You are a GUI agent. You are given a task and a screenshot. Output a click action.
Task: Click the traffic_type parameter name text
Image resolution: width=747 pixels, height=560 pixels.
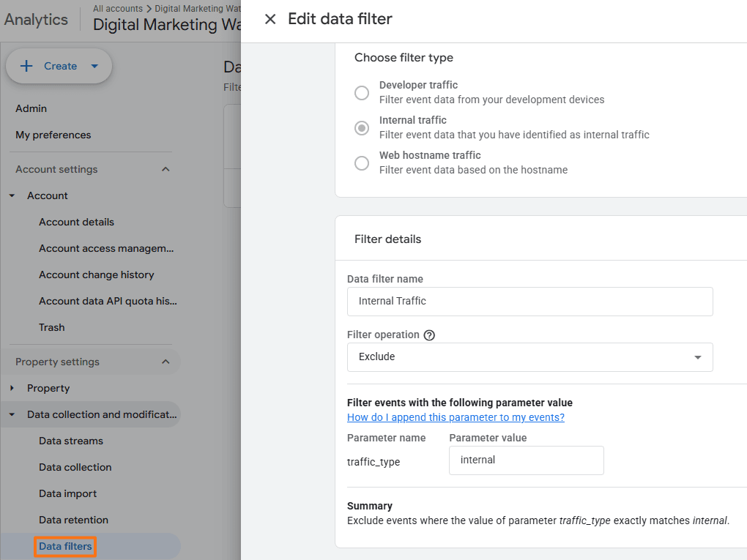click(x=373, y=462)
